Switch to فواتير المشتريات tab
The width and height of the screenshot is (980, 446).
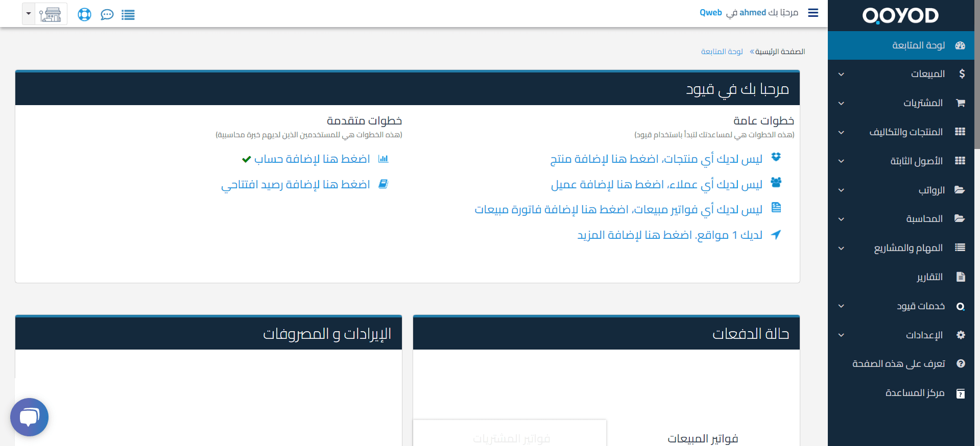(511, 438)
